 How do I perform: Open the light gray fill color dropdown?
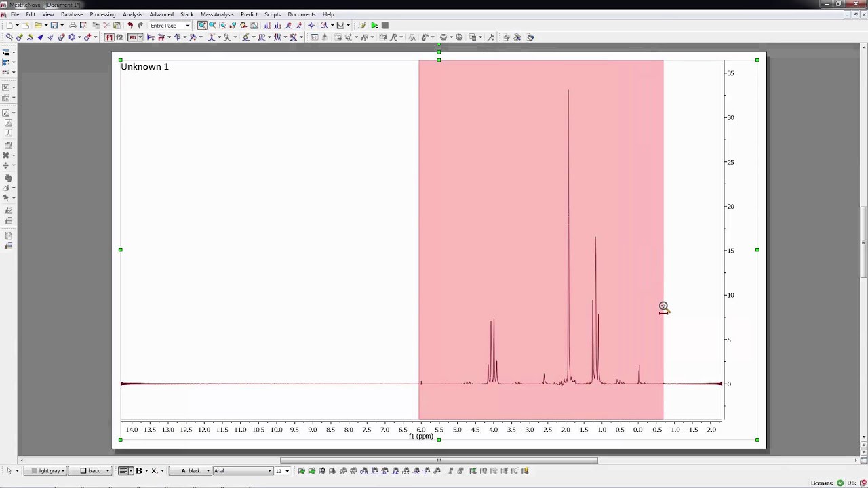(x=45, y=470)
